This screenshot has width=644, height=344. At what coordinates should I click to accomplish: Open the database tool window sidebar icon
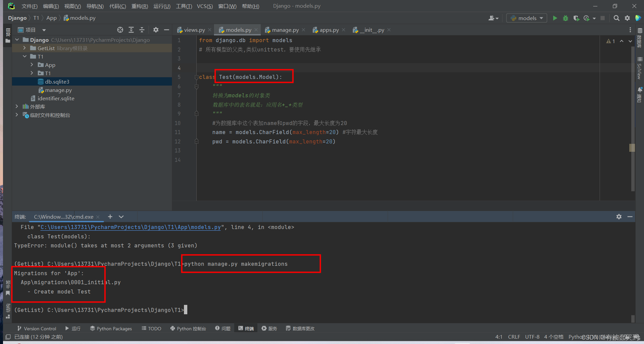point(640,37)
